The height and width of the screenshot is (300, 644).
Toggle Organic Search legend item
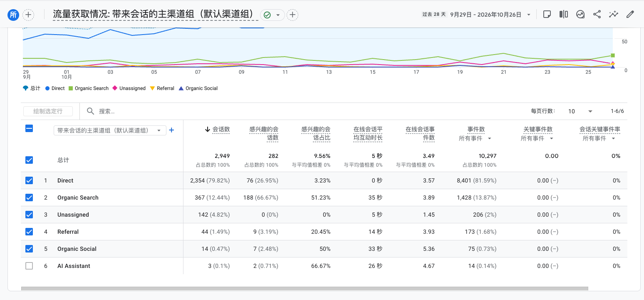coord(89,88)
